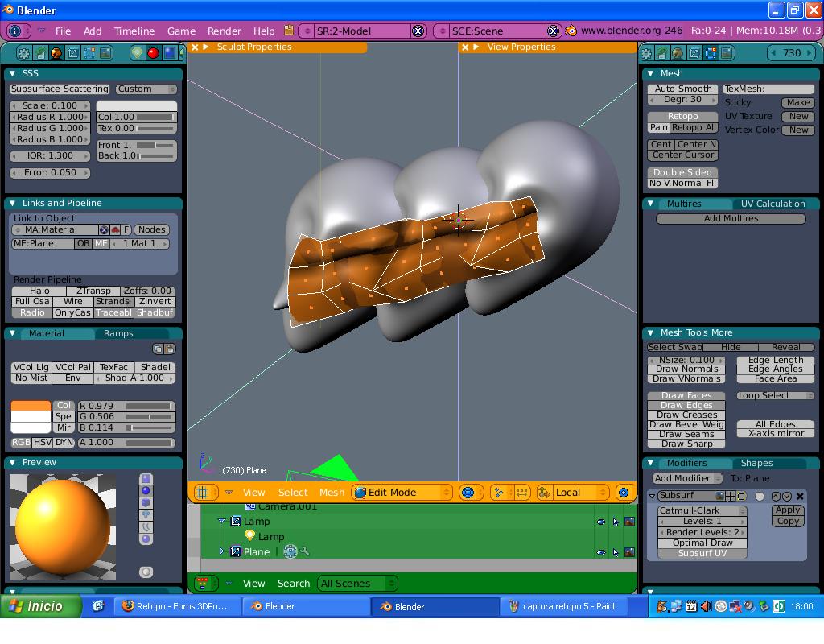Select Editing context in right buttons panel
824x644 pixels.
[711, 53]
